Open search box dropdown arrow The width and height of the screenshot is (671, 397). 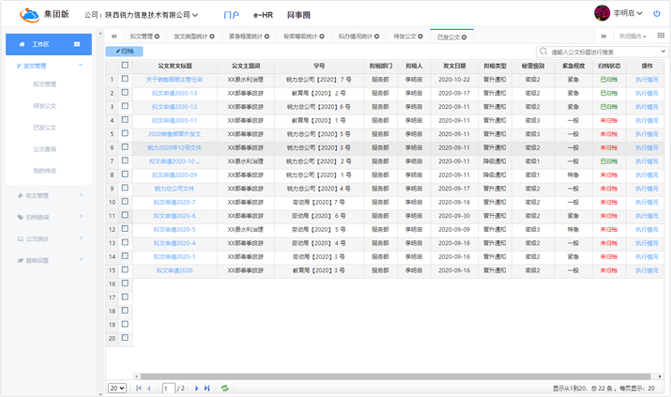(663, 51)
